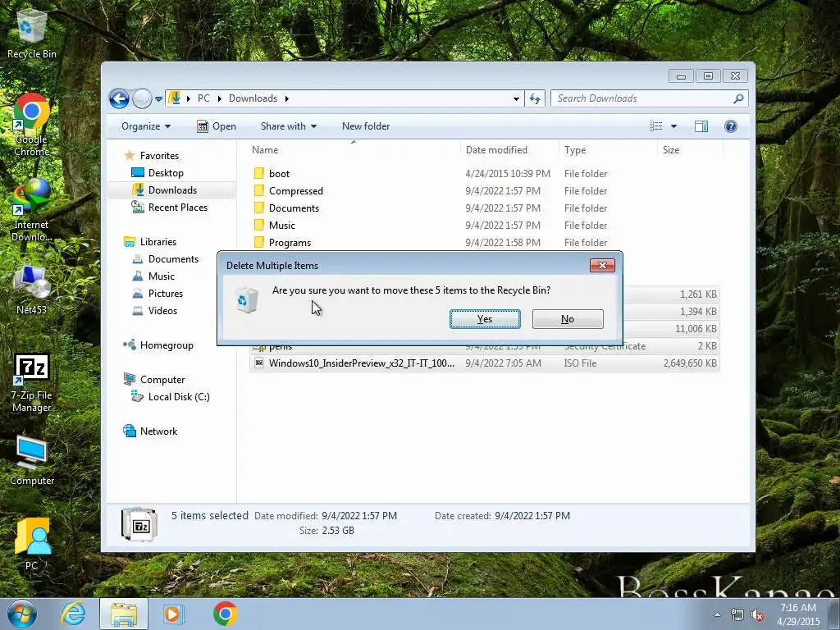The width and height of the screenshot is (840, 630).
Task: Click the search magnifier icon
Action: (x=739, y=98)
